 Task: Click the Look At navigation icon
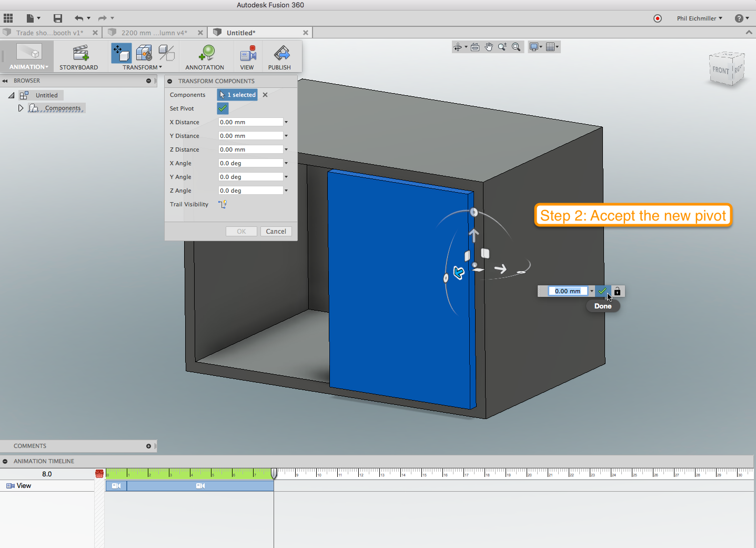475,47
